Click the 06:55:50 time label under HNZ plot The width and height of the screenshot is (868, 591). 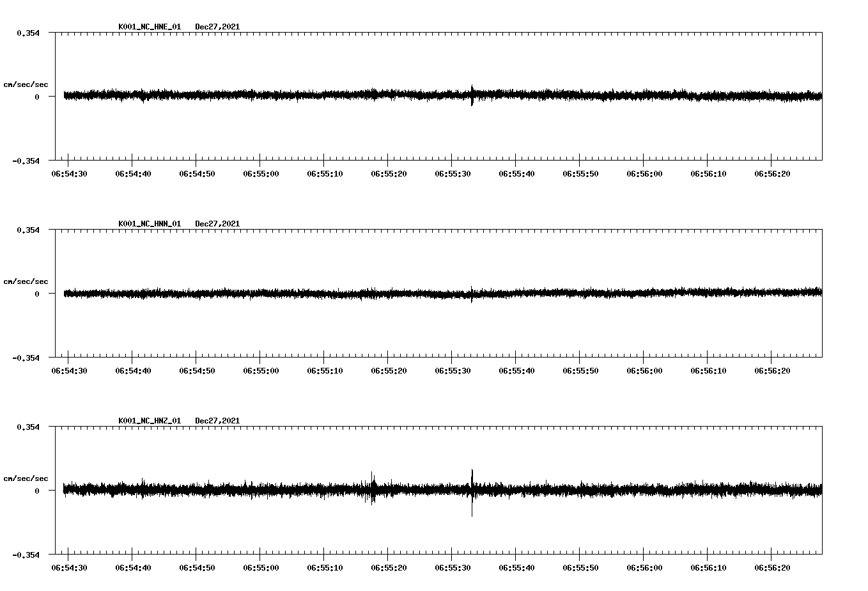[x=580, y=568]
